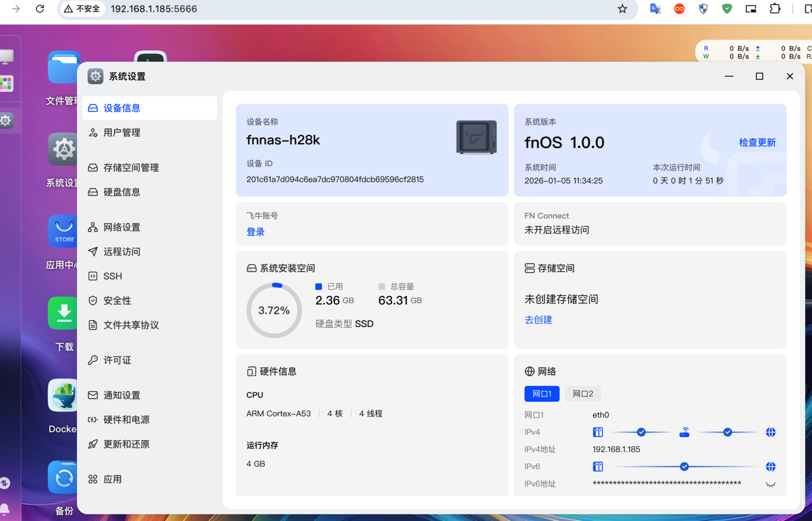Click the 许可证 key icon

[93, 360]
